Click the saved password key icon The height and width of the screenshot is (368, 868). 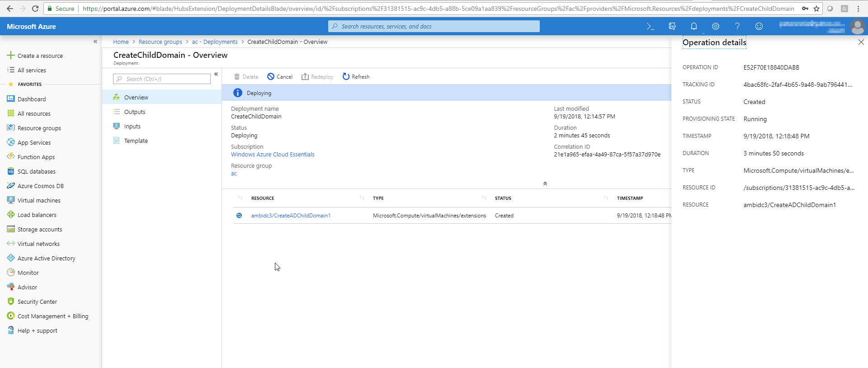(805, 9)
